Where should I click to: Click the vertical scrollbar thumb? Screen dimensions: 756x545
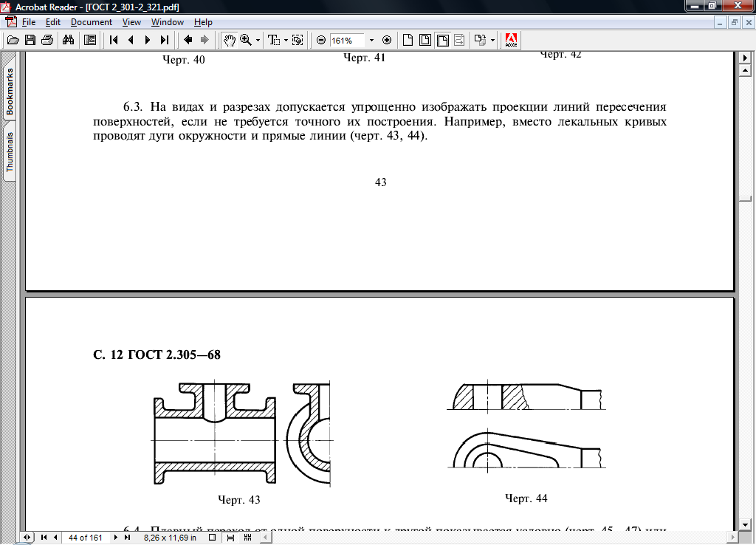[745, 199]
